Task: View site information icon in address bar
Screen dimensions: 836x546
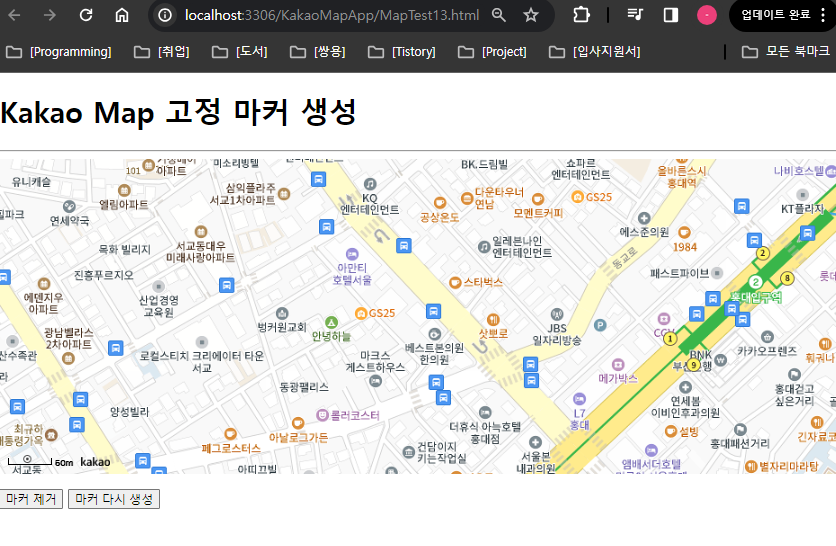Action: pyautogui.click(x=165, y=15)
